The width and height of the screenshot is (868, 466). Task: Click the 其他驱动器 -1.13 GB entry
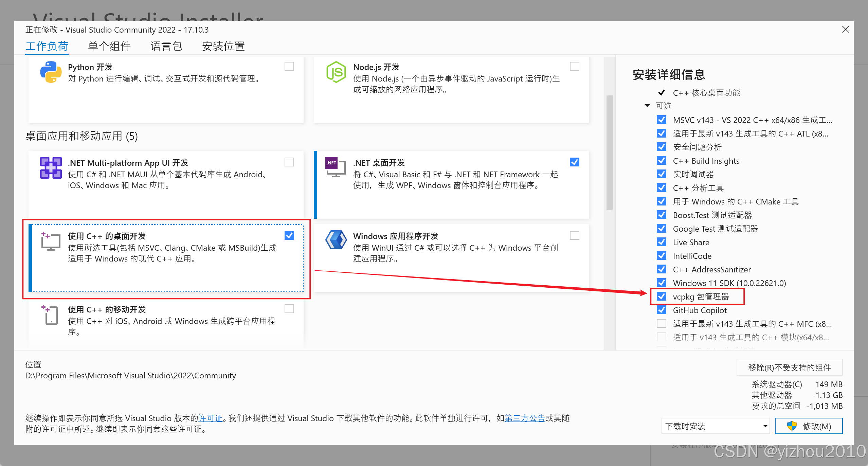(x=797, y=395)
